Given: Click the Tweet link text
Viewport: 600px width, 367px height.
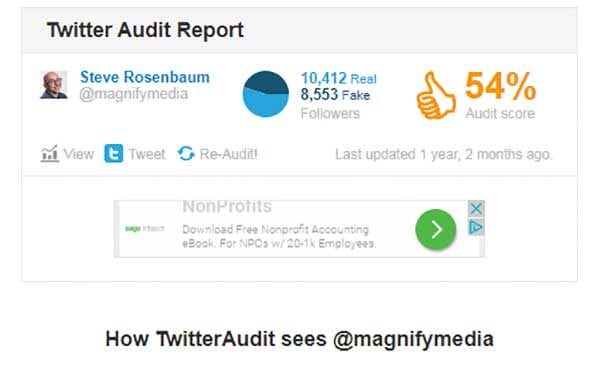Looking at the screenshot, I should coord(147,154).
